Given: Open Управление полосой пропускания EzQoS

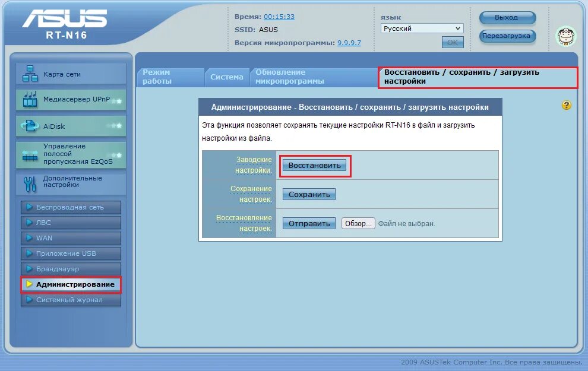Looking at the screenshot, I should 71,154.
